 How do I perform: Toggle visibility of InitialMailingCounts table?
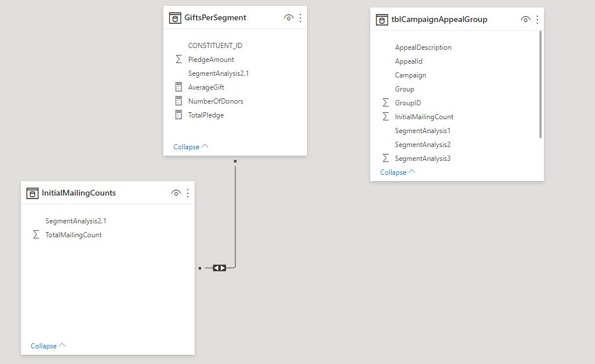pos(176,193)
